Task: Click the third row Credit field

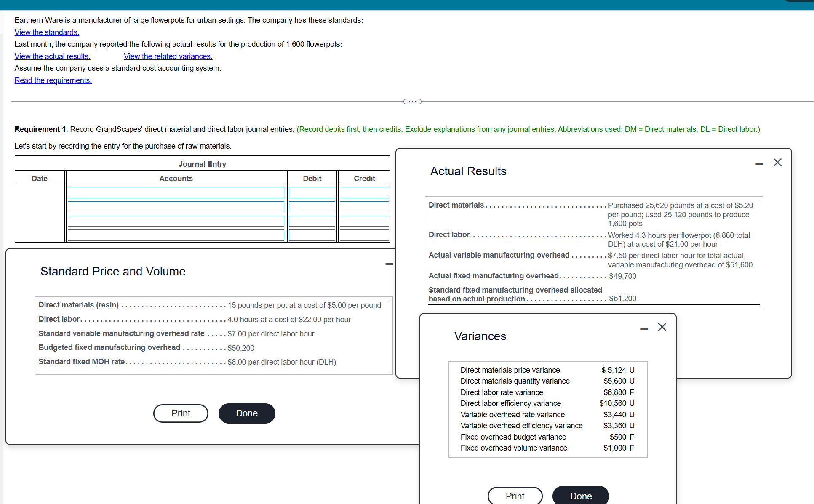Action: [x=364, y=221]
